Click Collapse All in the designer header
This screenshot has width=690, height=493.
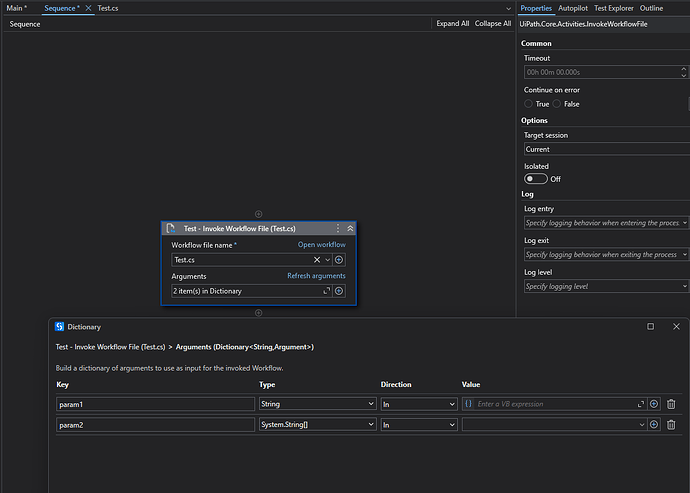(x=493, y=24)
